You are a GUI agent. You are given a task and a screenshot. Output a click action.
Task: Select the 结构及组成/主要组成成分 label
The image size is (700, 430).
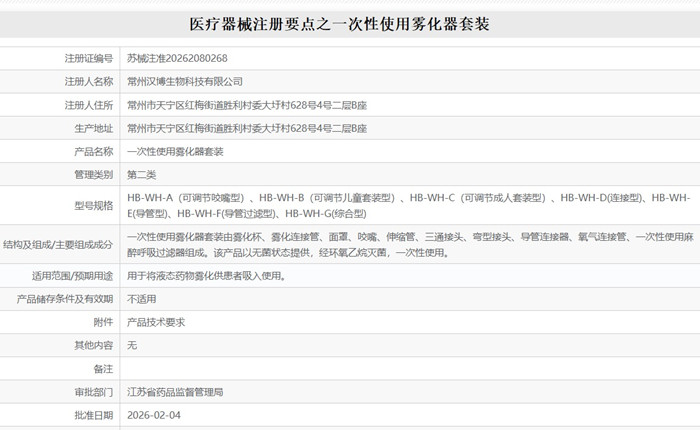[x=58, y=245]
